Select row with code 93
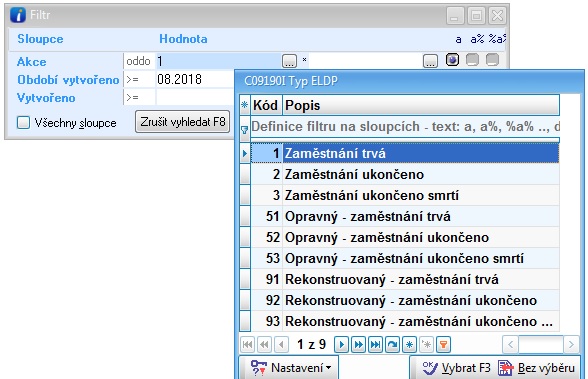The height and width of the screenshot is (379, 588). click(x=405, y=321)
